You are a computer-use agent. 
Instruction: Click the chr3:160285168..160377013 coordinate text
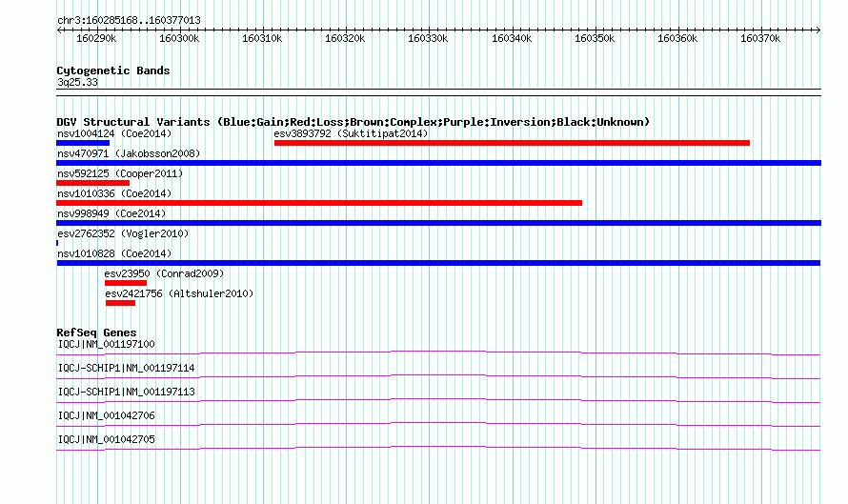click(129, 20)
